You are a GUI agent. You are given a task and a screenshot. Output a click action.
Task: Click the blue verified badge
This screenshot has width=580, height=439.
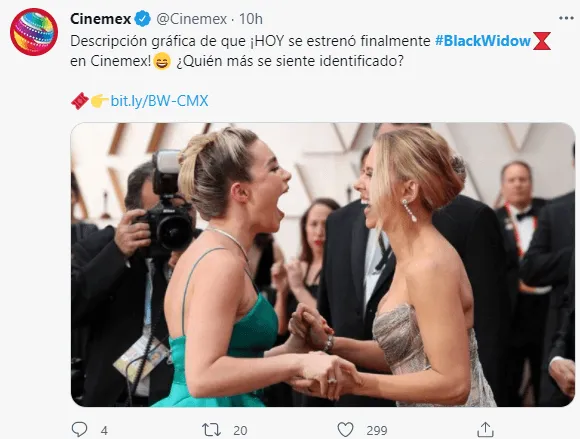[x=142, y=19]
